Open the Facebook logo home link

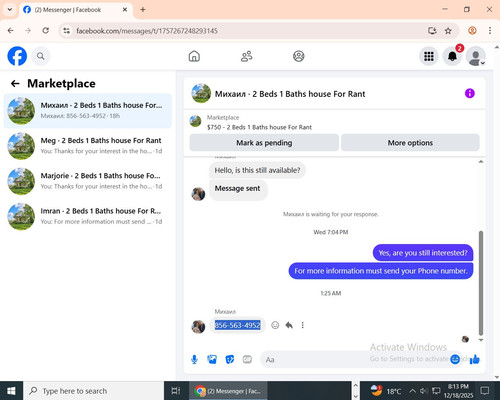[17, 56]
